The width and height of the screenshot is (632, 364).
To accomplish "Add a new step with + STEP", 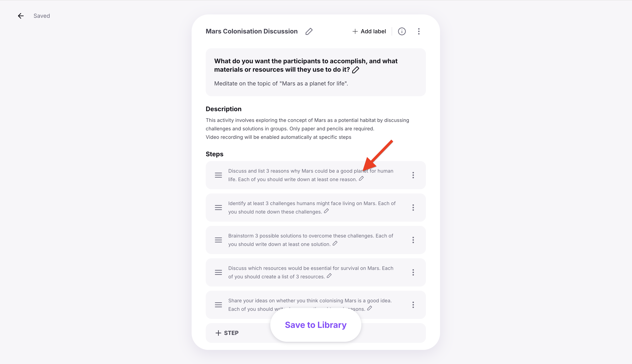I will pyautogui.click(x=227, y=333).
